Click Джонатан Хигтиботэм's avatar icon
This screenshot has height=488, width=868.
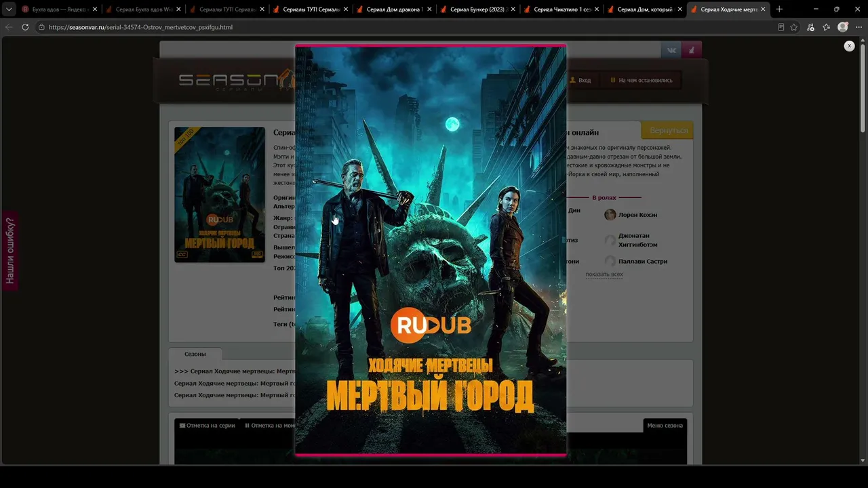pyautogui.click(x=610, y=241)
